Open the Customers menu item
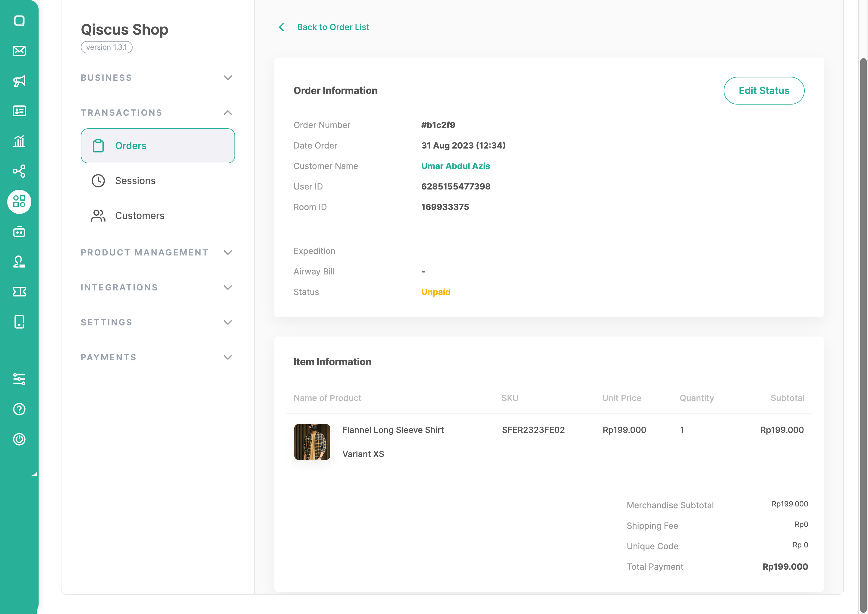868x614 pixels. point(140,215)
